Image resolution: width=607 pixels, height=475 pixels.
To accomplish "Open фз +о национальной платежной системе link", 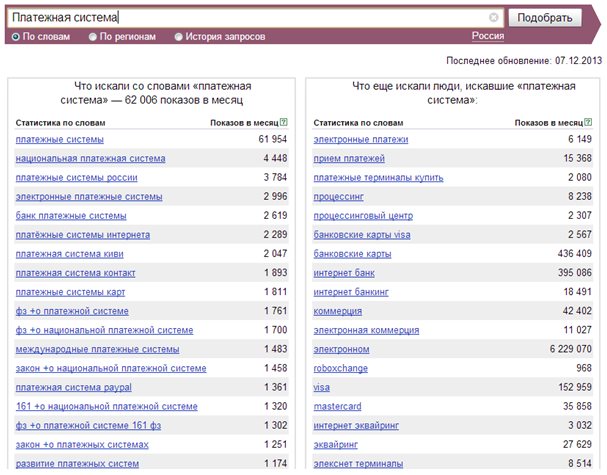I will pyautogui.click(x=105, y=330).
